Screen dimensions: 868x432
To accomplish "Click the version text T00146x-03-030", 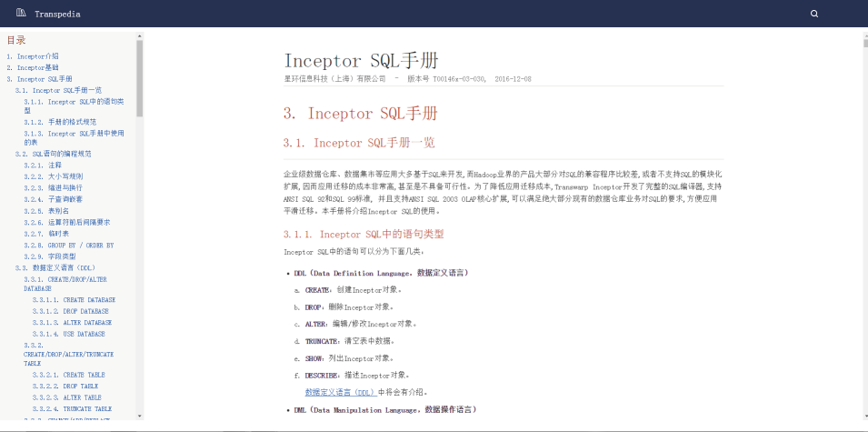I will coord(460,79).
